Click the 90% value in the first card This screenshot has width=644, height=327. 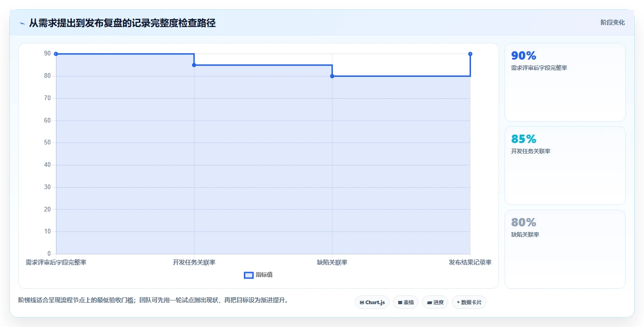click(x=524, y=56)
